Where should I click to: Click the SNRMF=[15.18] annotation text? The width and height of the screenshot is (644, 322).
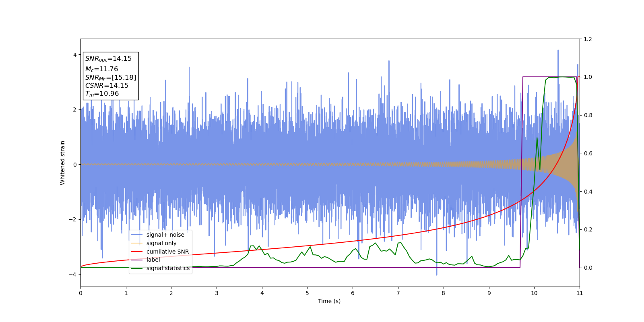pyautogui.click(x=111, y=77)
